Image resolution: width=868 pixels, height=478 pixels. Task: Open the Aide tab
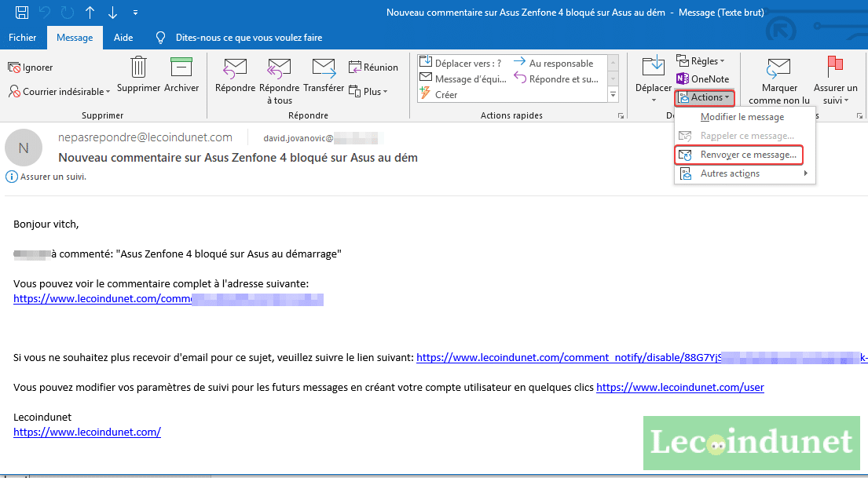click(123, 38)
